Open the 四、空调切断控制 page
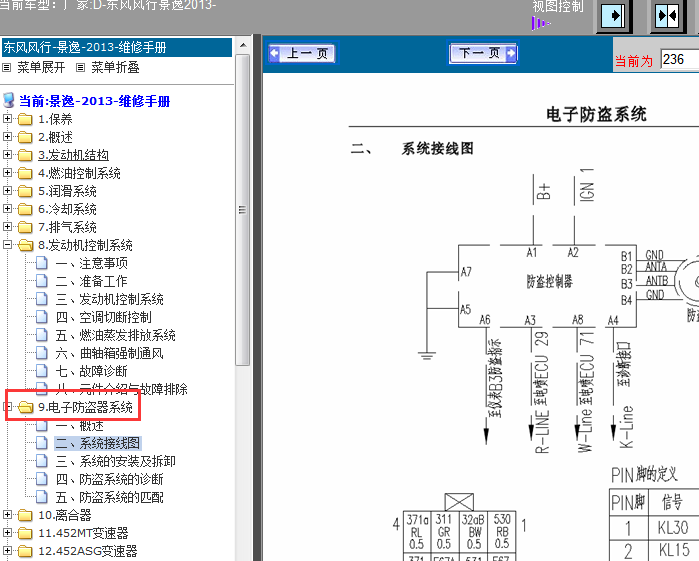Viewport: 699px width, 561px height. coord(103,317)
